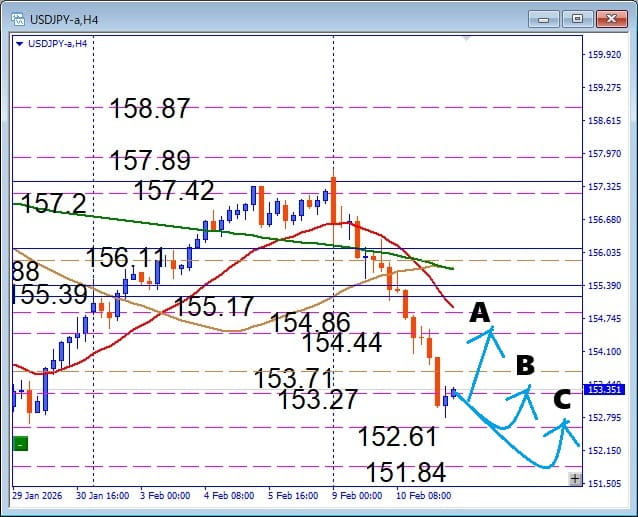Image resolution: width=638 pixels, height=517 pixels.
Task: Select the 155.39 level label
Action: 50,294
